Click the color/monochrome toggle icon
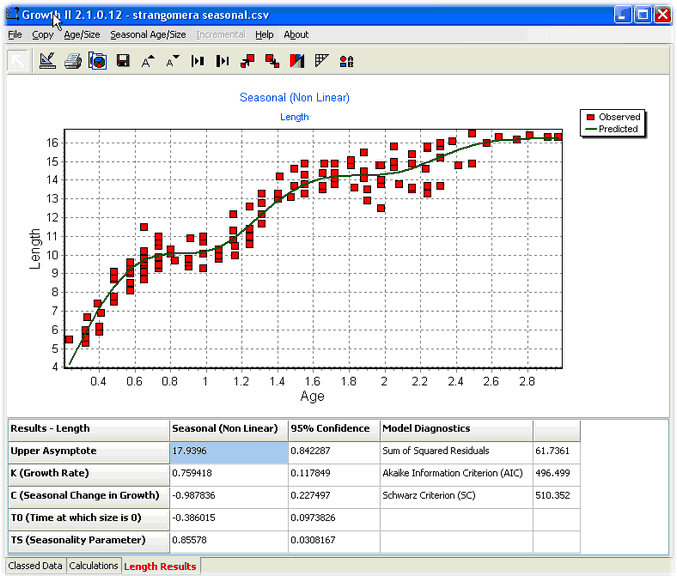Screen dimensions: 677x576 [297, 61]
